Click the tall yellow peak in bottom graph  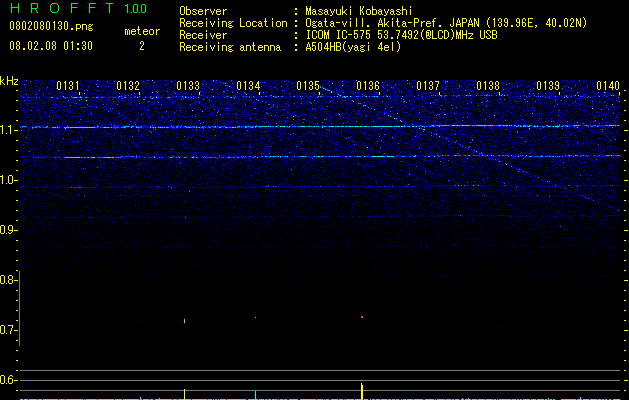(x=362, y=391)
